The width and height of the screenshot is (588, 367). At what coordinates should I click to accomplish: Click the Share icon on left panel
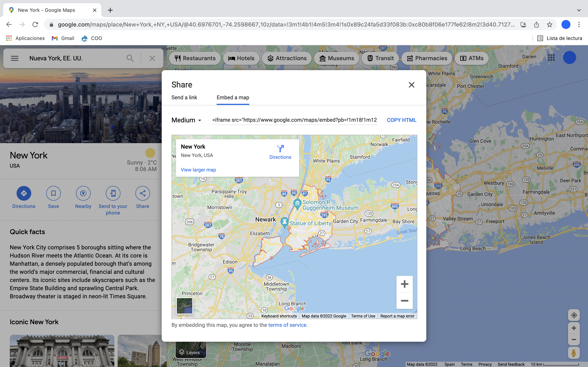click(x=143, y=193)
